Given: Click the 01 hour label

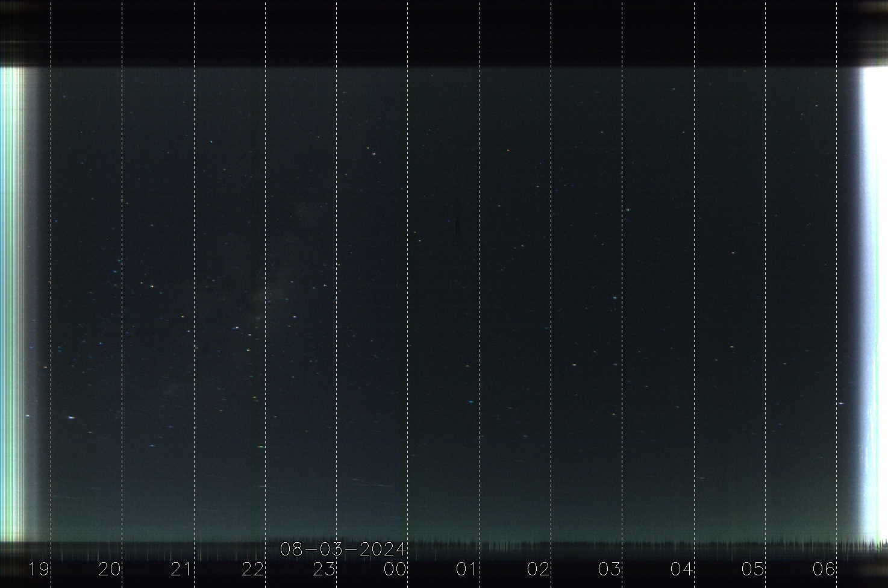Looking at the screenshot, I should (467, 569).
